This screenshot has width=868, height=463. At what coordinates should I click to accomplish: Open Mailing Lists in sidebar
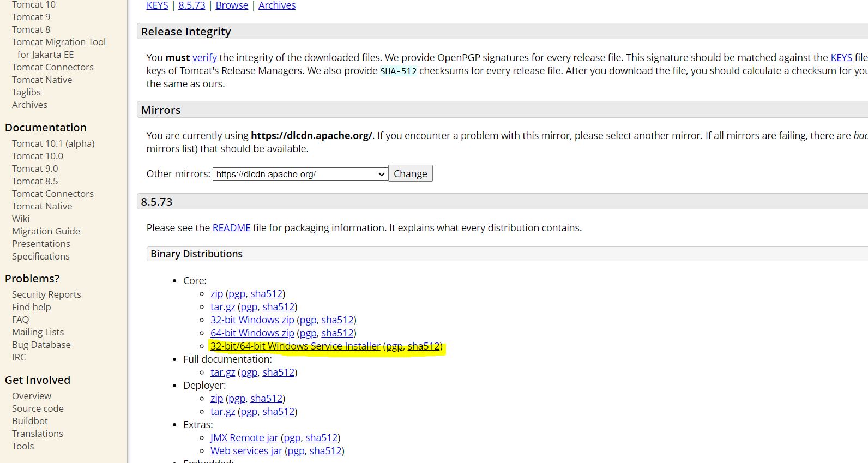38,332
